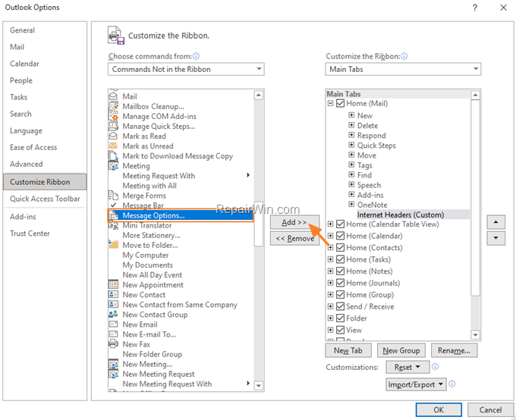516x420 pixels.
Task: Click the << Remove button
Action: pos(294,238)
